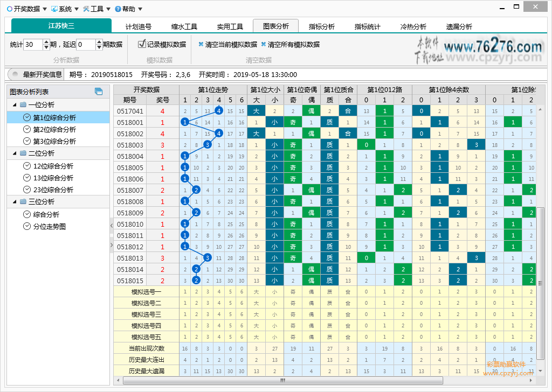The image size is (552, 392).
Task: Collapse the 一位分析 tree group
Action: pos(15,105)
